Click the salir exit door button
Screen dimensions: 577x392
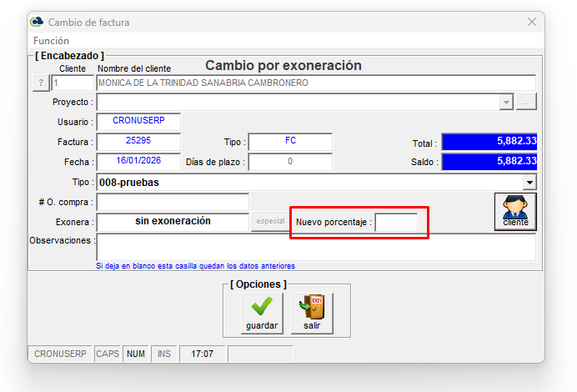pyautogui.click(x=312, y=314)
